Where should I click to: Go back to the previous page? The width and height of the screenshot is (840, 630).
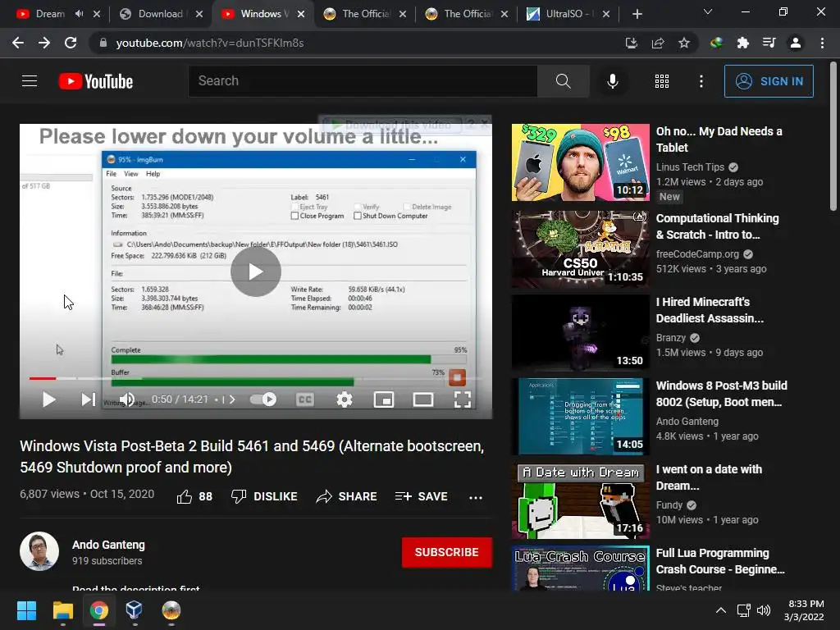coord(18,43)
